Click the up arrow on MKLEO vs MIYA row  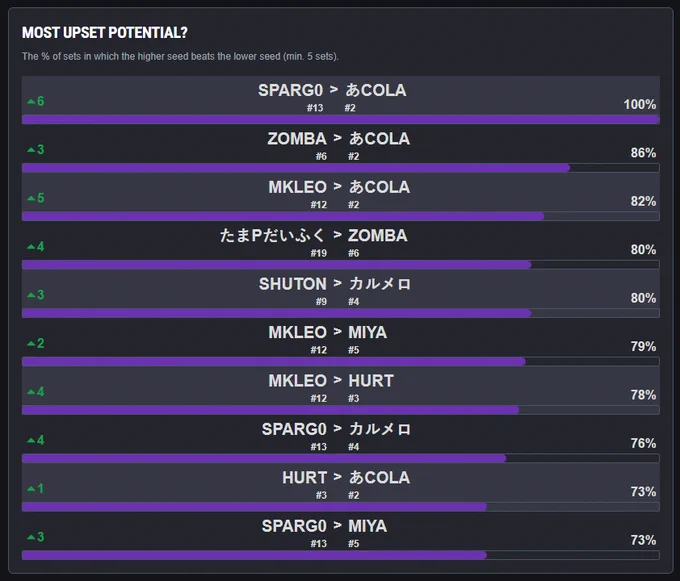(31, 344)
